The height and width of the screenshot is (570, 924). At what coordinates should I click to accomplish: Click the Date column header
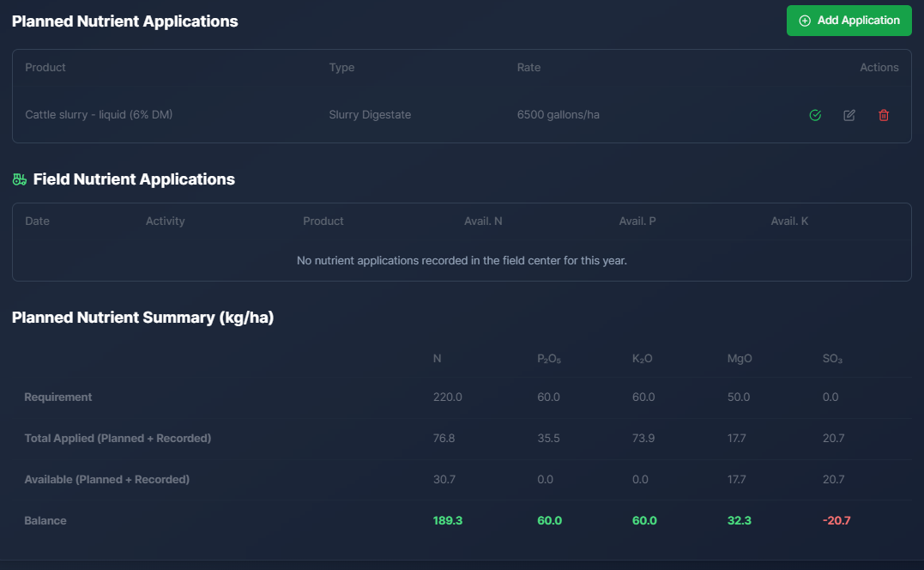(37, 221)
